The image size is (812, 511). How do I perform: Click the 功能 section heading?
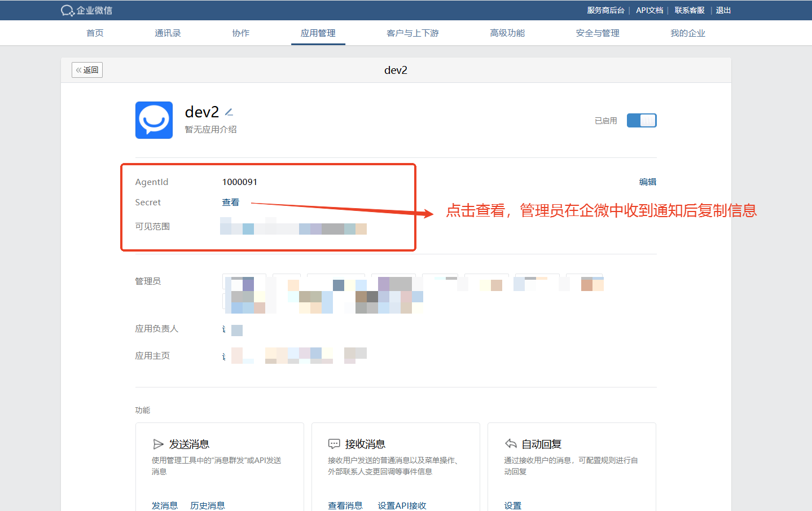[x=143, y=410]
